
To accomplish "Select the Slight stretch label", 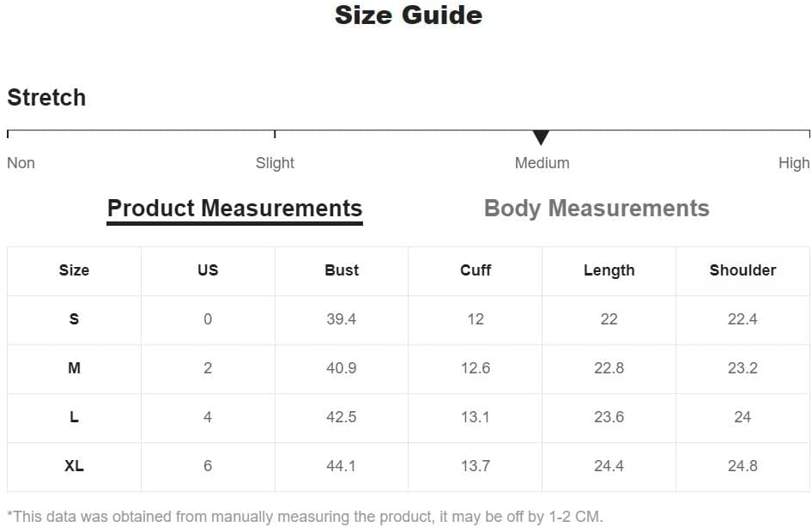I will (275, 163).
